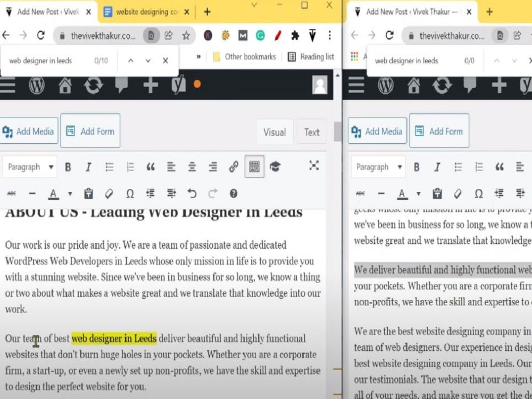Viewport: 532px width, 399px height.
Task: Switch to Text editor tab
Action: point(311,132)
